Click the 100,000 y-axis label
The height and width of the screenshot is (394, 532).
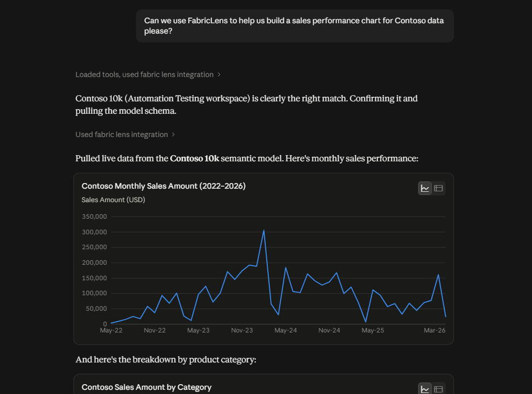[x=94, y=293]
